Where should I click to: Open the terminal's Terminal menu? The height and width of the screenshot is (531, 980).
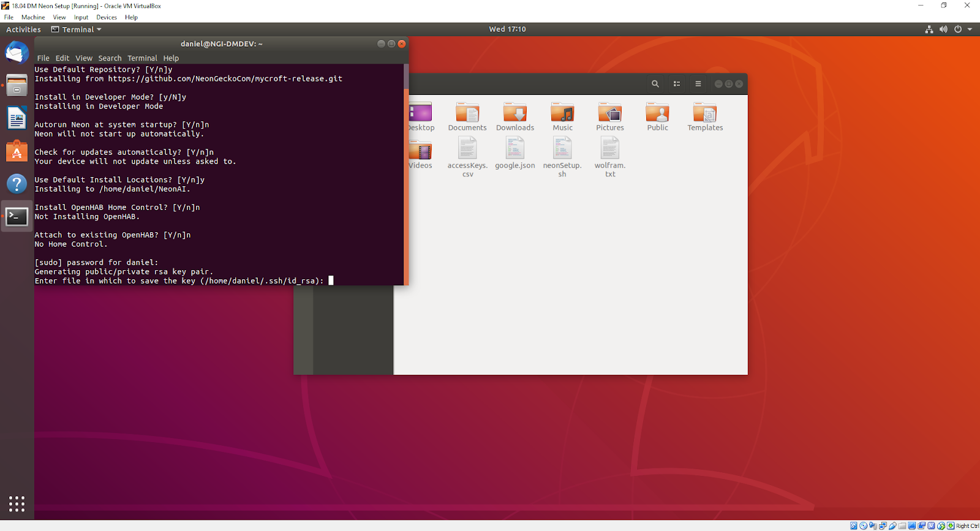coord(142,58)
